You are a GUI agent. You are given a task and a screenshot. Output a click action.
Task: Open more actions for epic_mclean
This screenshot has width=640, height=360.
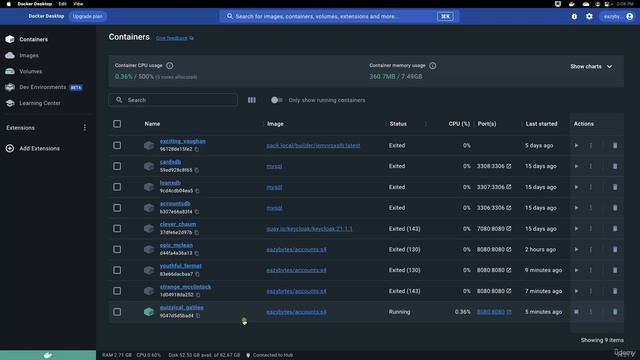(x=591, y=249)
